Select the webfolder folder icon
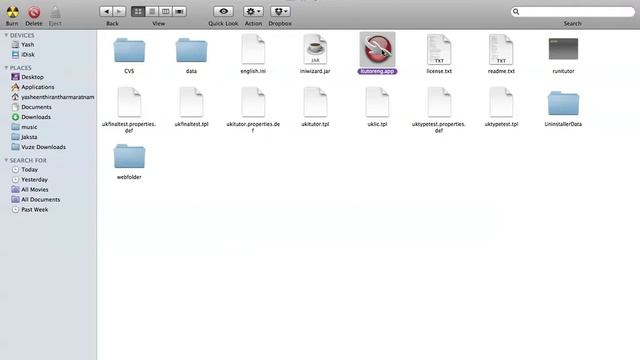The image size is (640, 360). point(129,156)
